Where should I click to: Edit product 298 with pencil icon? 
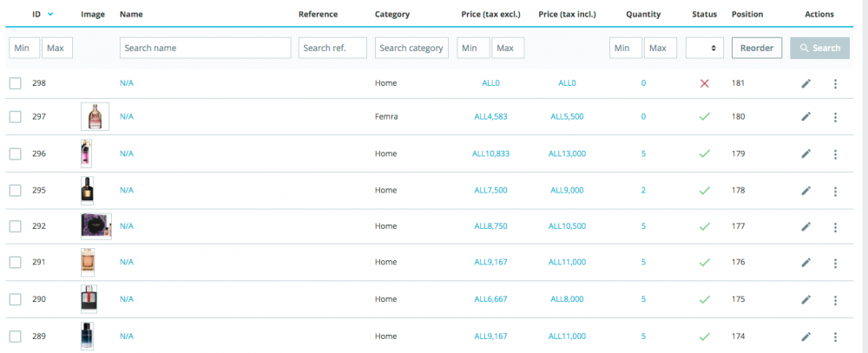coord(806,83)
